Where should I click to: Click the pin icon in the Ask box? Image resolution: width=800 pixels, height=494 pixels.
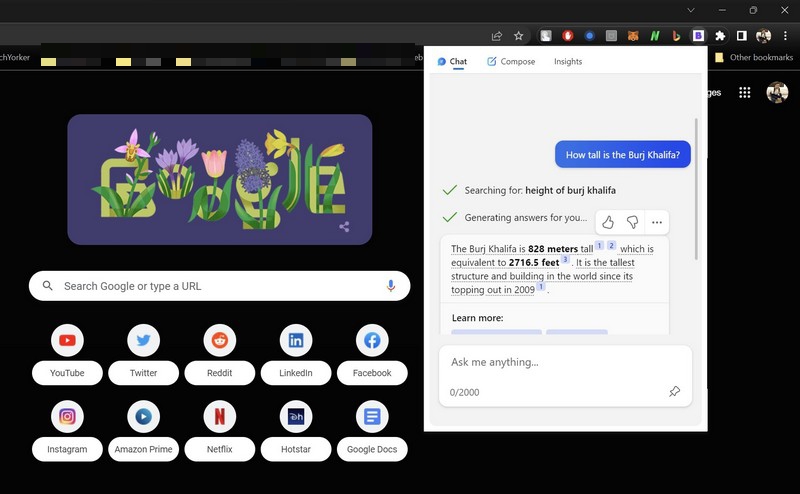point(674,392)
